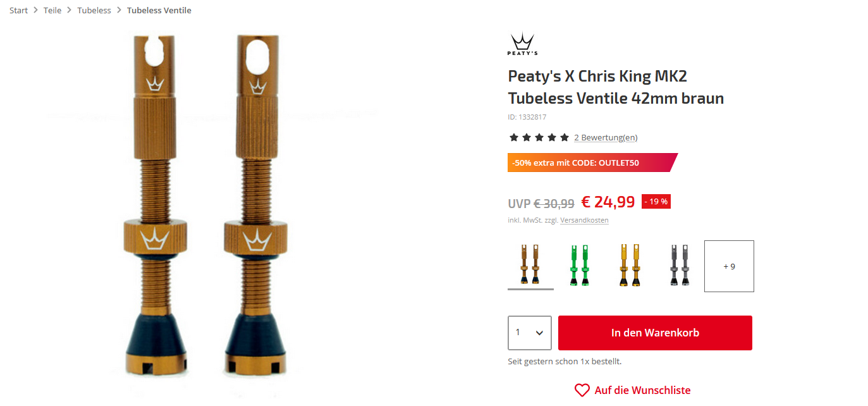868x406 pixels.
Task: Open Tubeless Ventile breadcrumb
Action: [x=159, y=10]
